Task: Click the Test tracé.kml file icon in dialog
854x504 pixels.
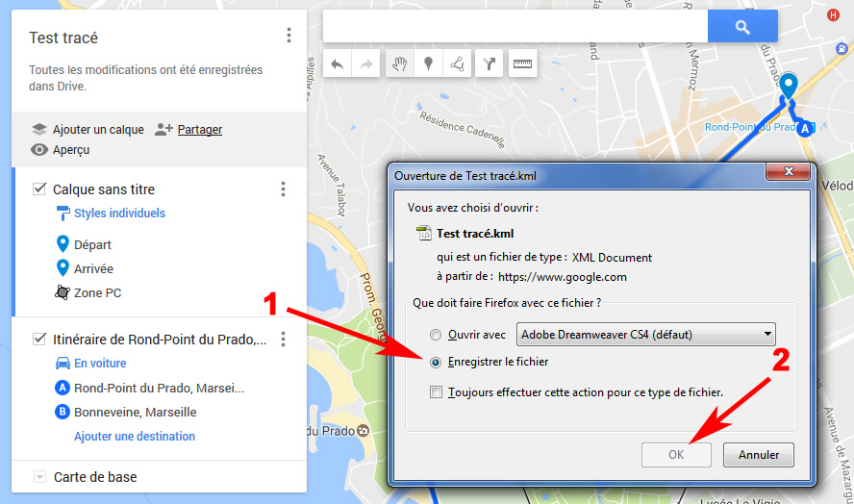Action: (424, 233)
